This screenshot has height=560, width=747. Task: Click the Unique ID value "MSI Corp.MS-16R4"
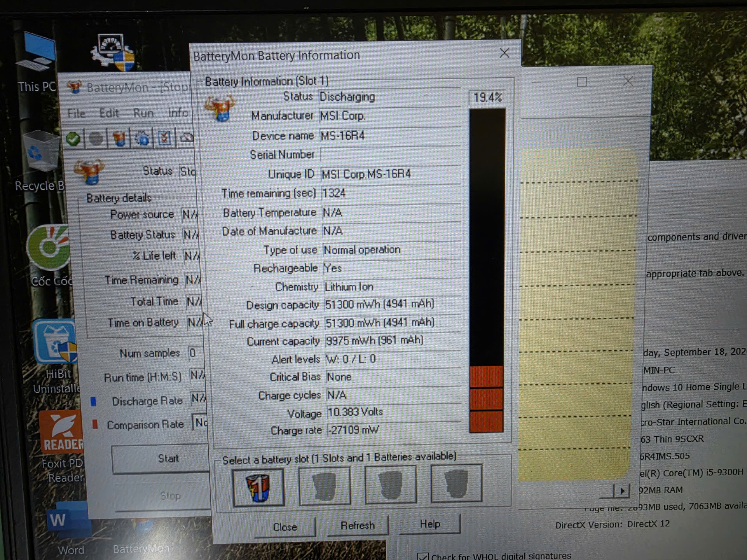tap(366, 174)
